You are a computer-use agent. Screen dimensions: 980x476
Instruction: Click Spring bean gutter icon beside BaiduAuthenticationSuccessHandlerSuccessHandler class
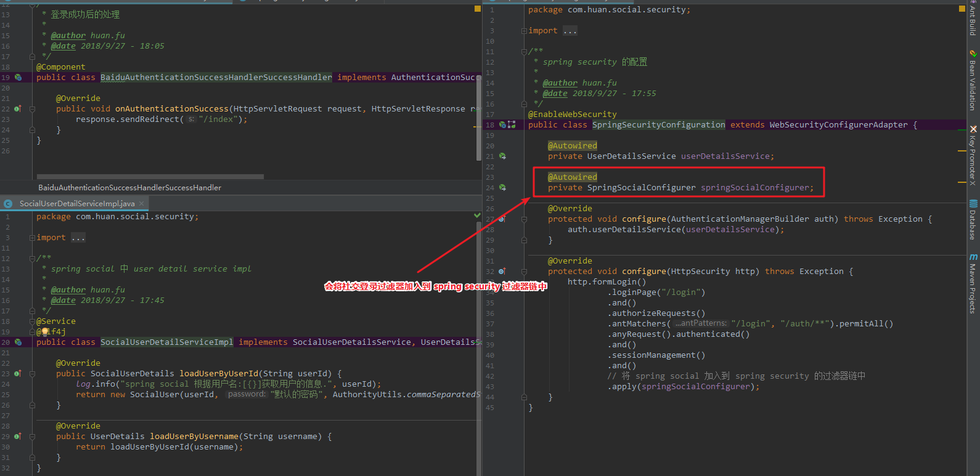(18, 78)
